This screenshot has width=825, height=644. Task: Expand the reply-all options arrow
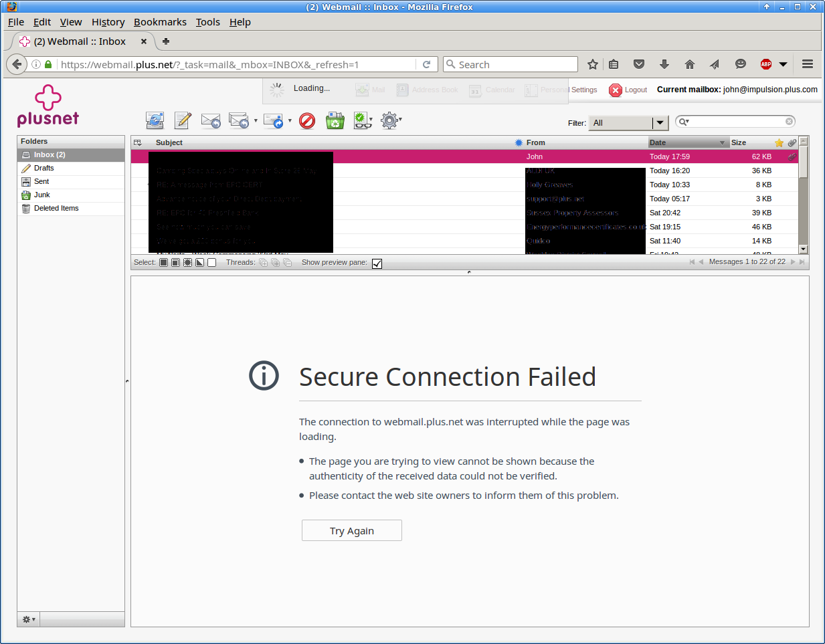[x=256, y=121]
